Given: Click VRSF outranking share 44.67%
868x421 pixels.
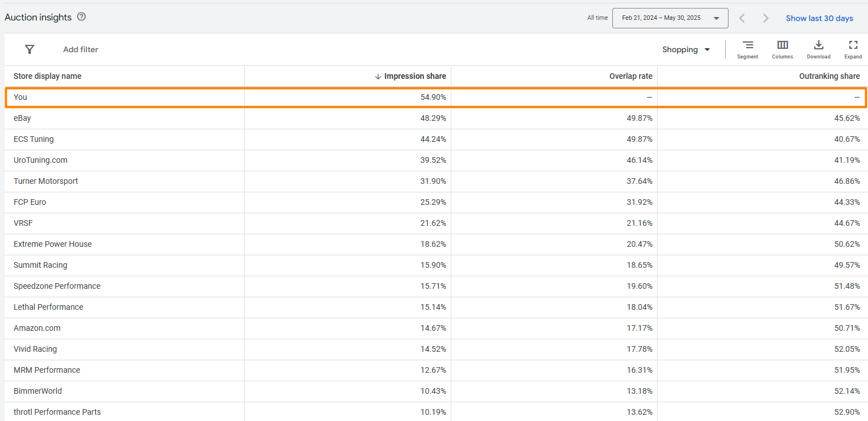Looking at the screenshot, I should coord(847,223).
